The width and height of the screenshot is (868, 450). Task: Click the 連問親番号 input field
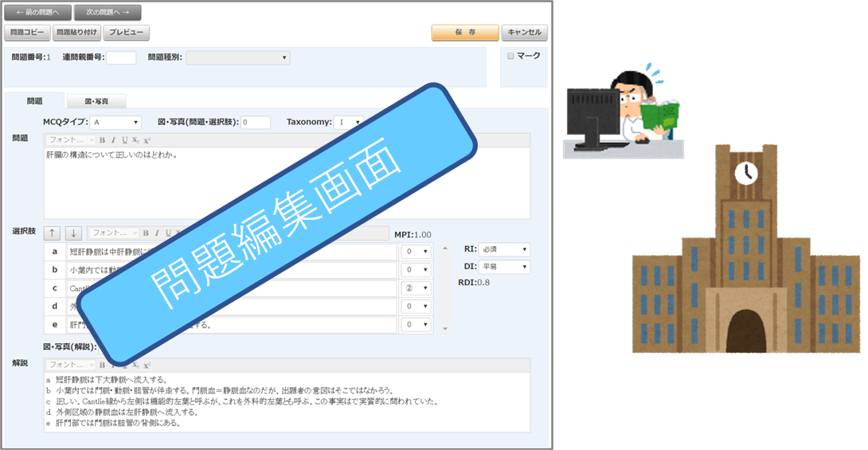coord(121,57)
